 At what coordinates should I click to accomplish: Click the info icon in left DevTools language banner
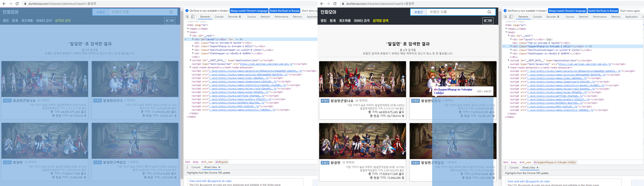(187, 11)
